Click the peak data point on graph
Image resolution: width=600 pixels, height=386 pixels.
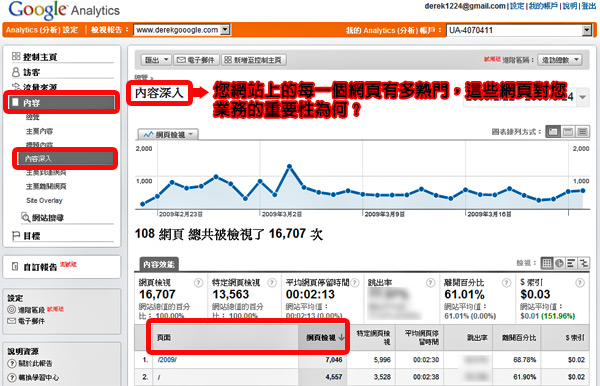pos(289,166)
